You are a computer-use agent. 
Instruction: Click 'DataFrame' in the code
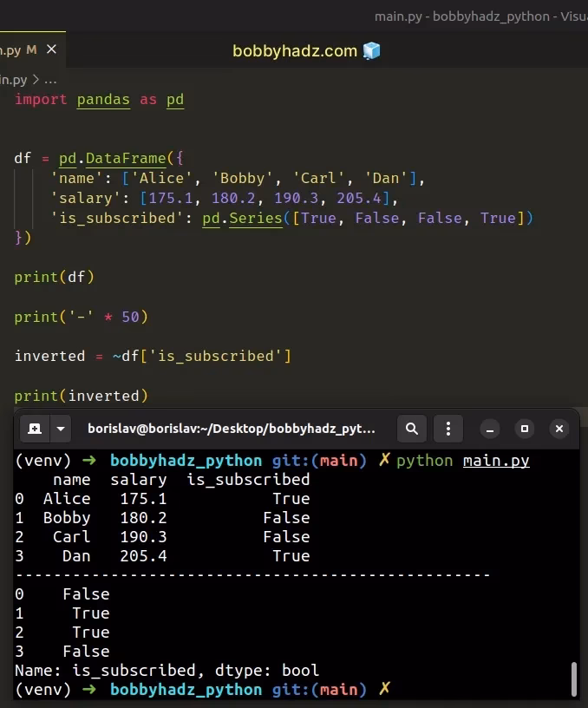[126, 159]
